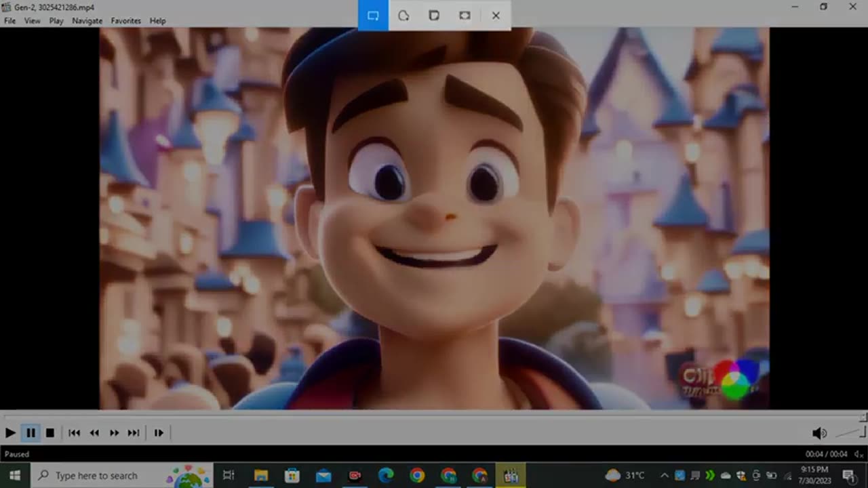
Task: Pick window snip mode
Action: pos(434,16)
